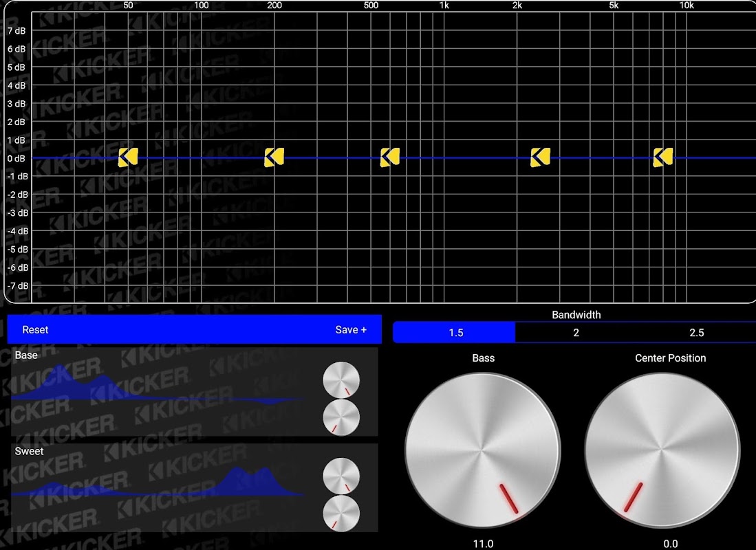Click the Bandwidth label
Screen dimensions: 756x550
coord(576,315)
